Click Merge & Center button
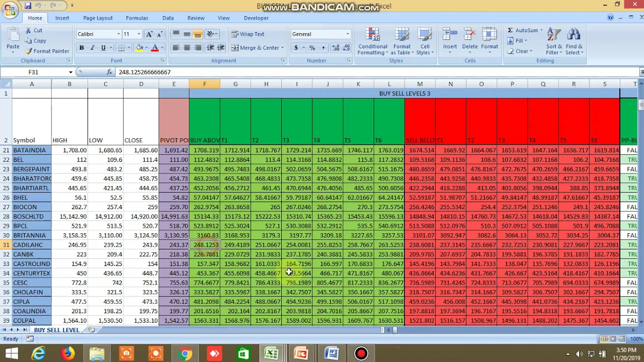The width and height of the screenshot is (644, 362). tap(255, 48)
